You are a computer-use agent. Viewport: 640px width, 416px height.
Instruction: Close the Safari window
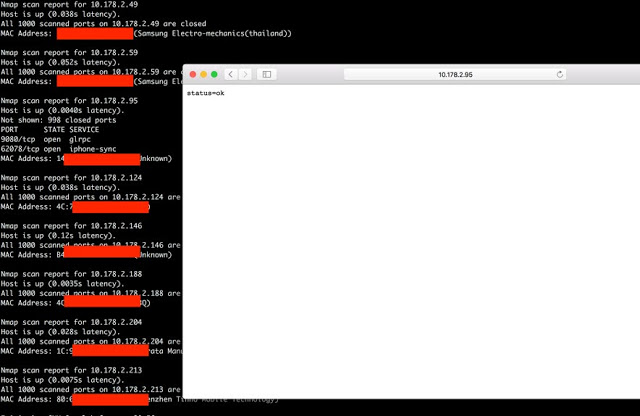(x=192, y=75)
